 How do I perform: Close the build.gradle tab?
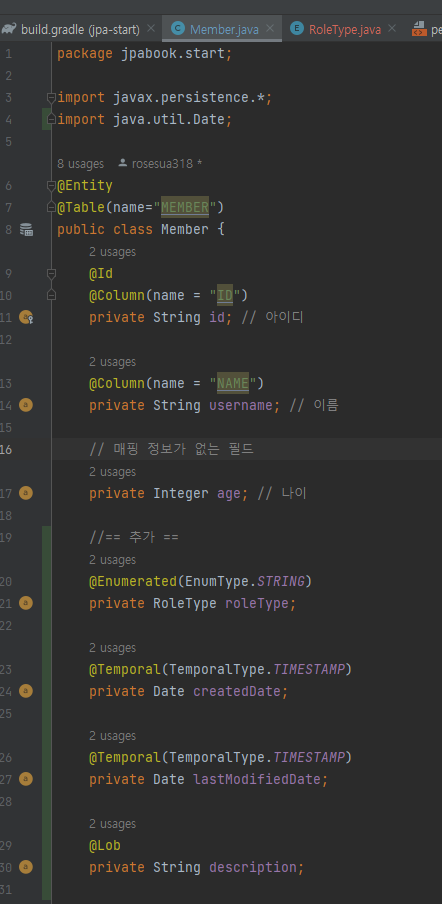pyautogui.click(x=151, y=28)
